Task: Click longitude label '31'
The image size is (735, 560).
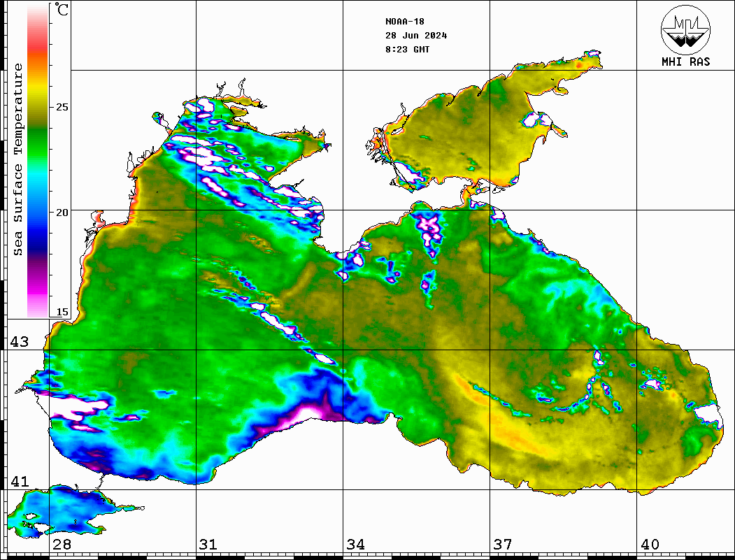Action: [208, 545]
